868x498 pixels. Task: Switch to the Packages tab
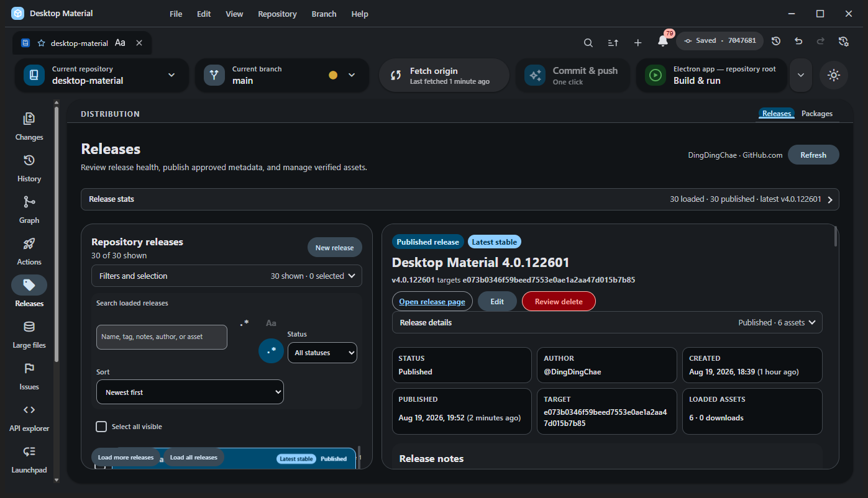click(816, 114)
